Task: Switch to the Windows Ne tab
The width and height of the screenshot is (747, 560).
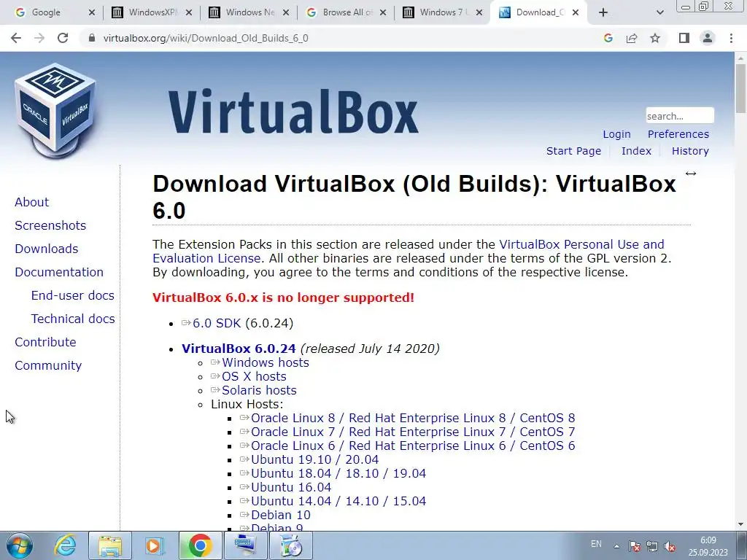Action: point(249,12)
